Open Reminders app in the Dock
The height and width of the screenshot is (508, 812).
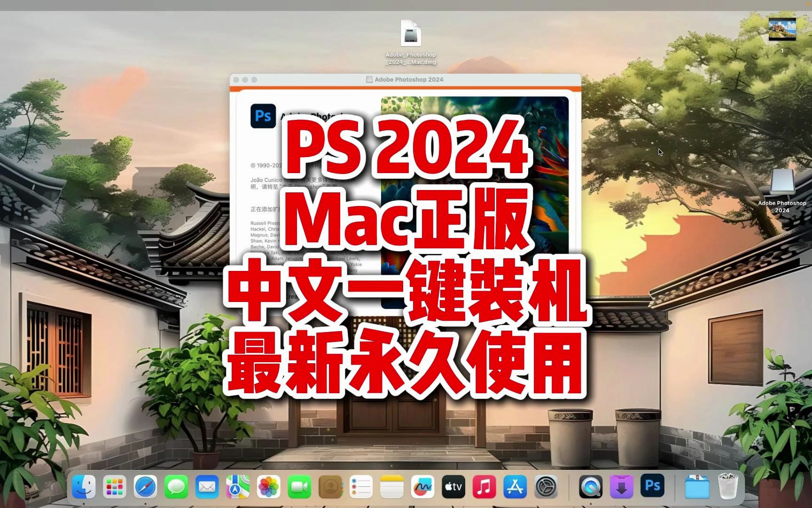tap(361, 487)
